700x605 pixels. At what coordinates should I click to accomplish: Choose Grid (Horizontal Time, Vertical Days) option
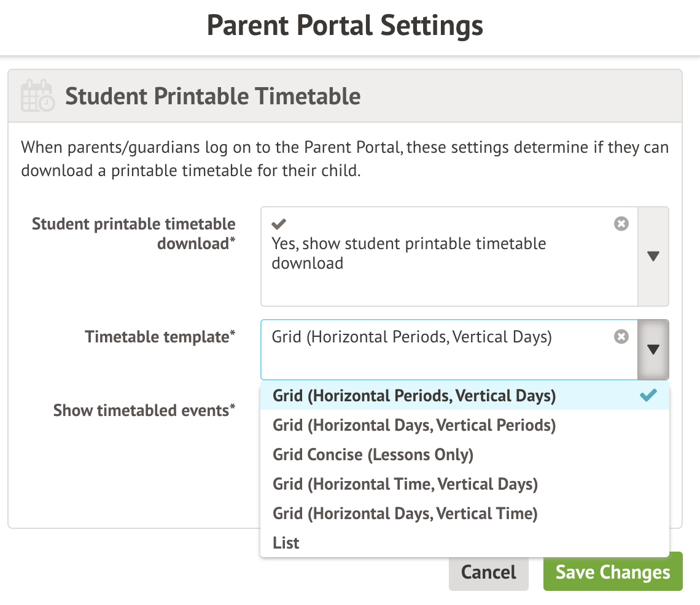[405, 484]
